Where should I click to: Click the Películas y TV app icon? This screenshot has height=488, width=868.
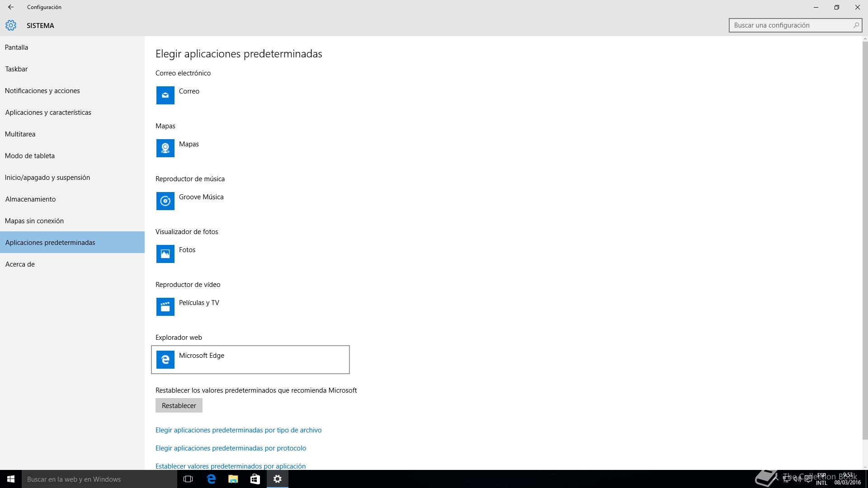click(165, 307)
